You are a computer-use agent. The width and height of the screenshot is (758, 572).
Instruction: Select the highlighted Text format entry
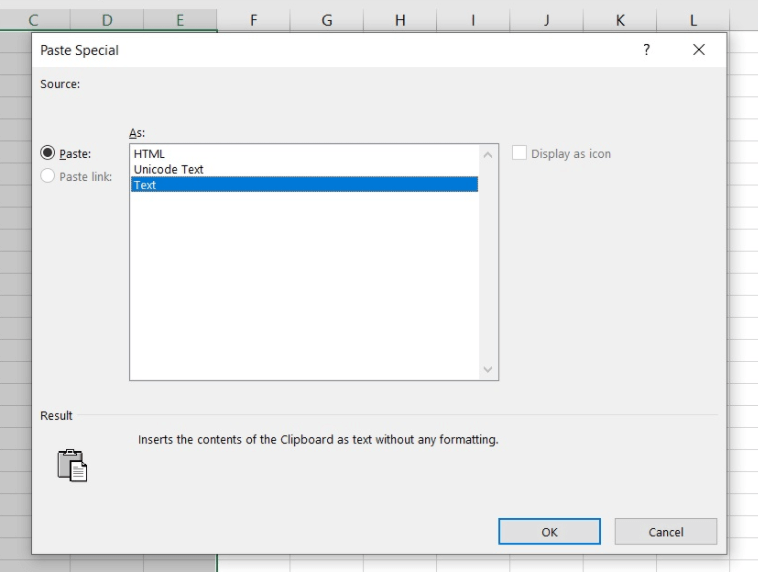point(304,185)
